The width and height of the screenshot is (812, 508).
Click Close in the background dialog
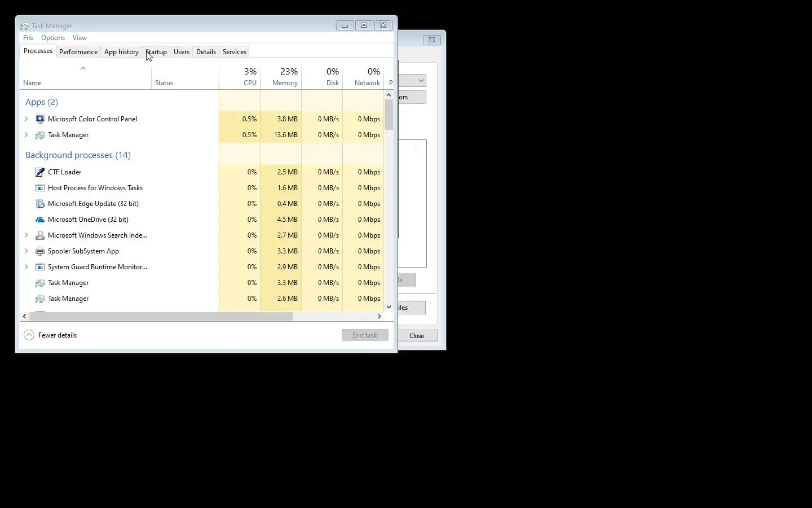pyautogui.click(x=417, y=336)
